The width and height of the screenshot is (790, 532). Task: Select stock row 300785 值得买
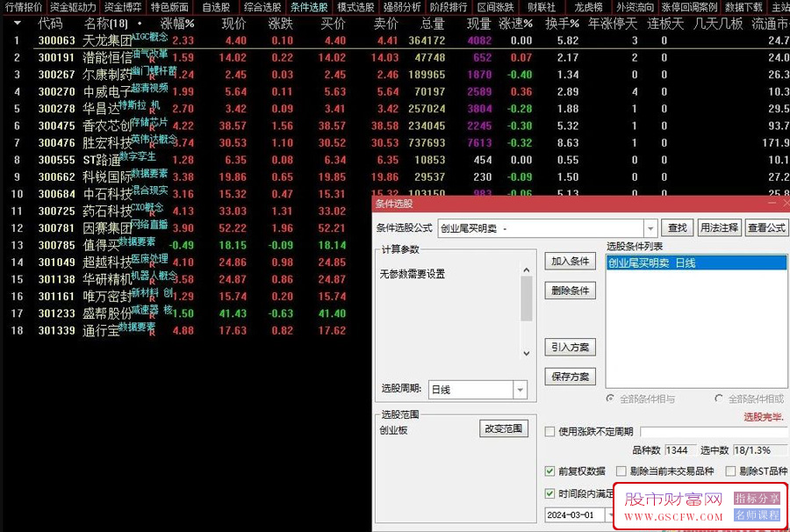point(188,245)
